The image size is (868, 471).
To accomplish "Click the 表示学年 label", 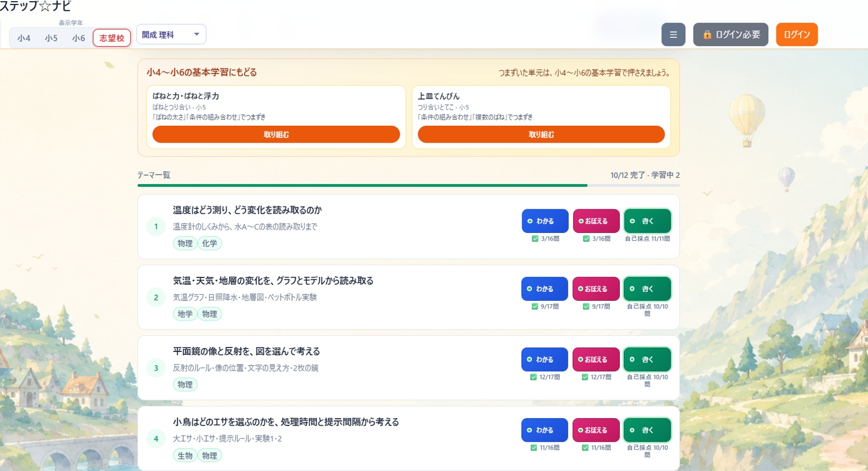I will (x=71, y=23).
